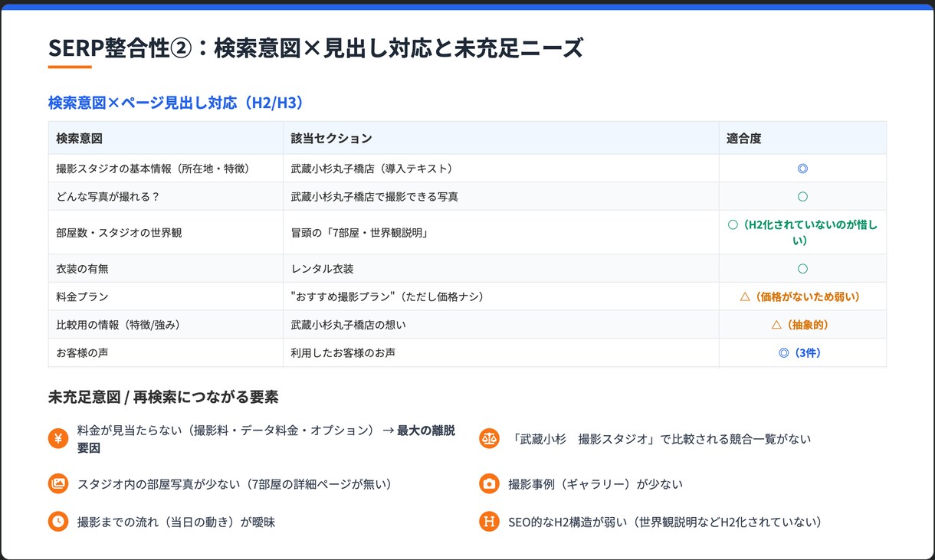
Task: Click the rating ○(H2化されていないのが惜しい)
Action: (x=802, y=232)
